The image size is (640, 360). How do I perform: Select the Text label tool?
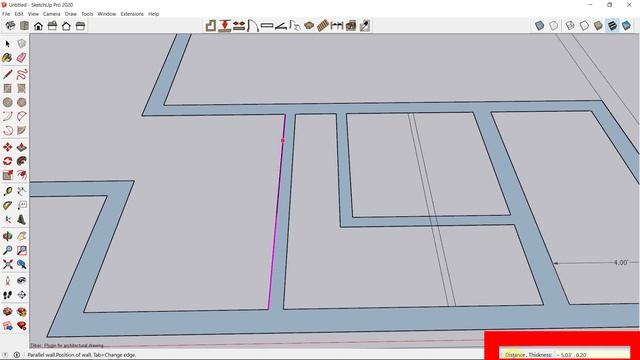tap(22, 205)
